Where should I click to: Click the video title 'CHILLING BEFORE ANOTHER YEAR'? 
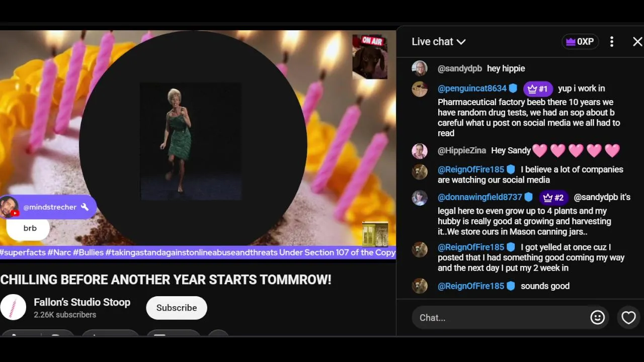(166, 280)
